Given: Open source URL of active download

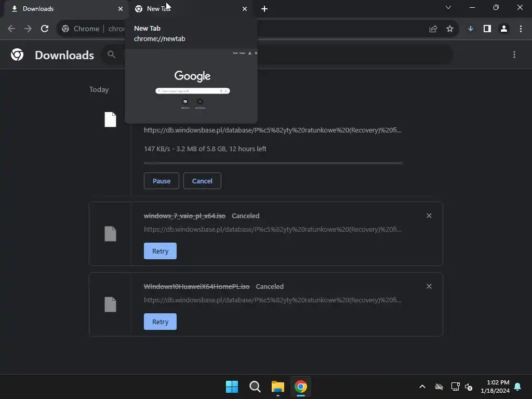Looking at the screenshot, I should [x=273, y=130].
